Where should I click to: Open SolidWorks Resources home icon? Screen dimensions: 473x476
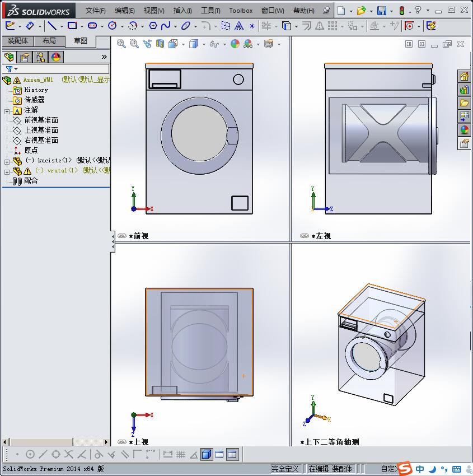click(x=464, y=76)
